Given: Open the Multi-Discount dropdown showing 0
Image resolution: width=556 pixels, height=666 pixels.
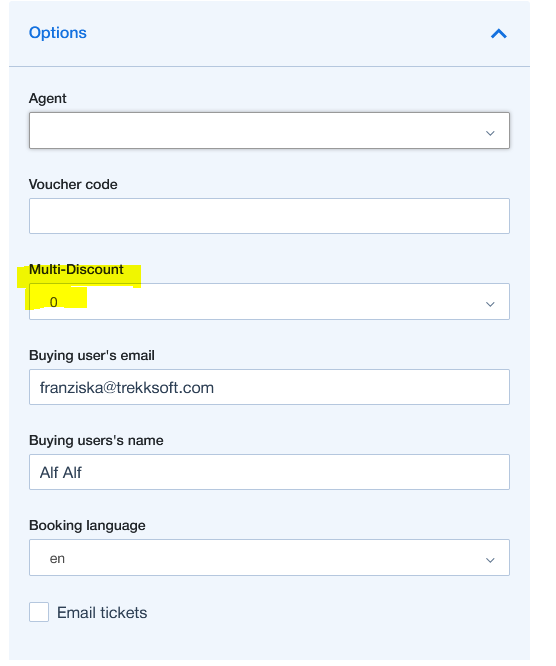Looking at the screenshot, I should (x=269, y=302).
